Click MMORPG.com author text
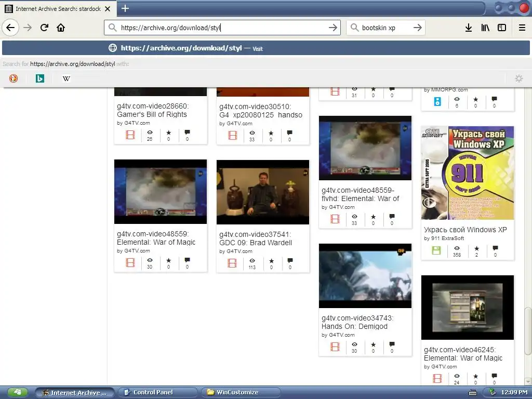Image resolution: width=532 pixels, height=399 pixels. 449,90
